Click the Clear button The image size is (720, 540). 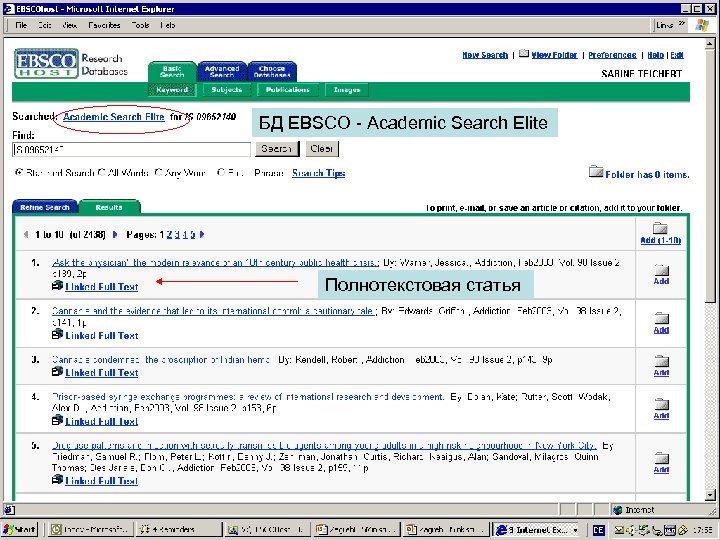pos(322,149)
